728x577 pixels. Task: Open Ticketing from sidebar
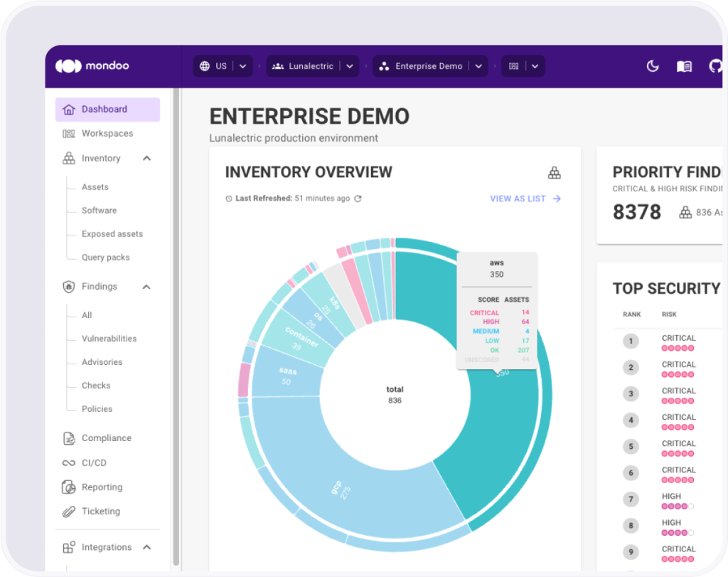100,512
